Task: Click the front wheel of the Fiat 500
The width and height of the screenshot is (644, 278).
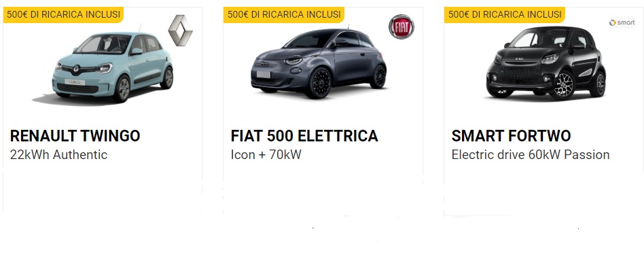Action: 319,83
